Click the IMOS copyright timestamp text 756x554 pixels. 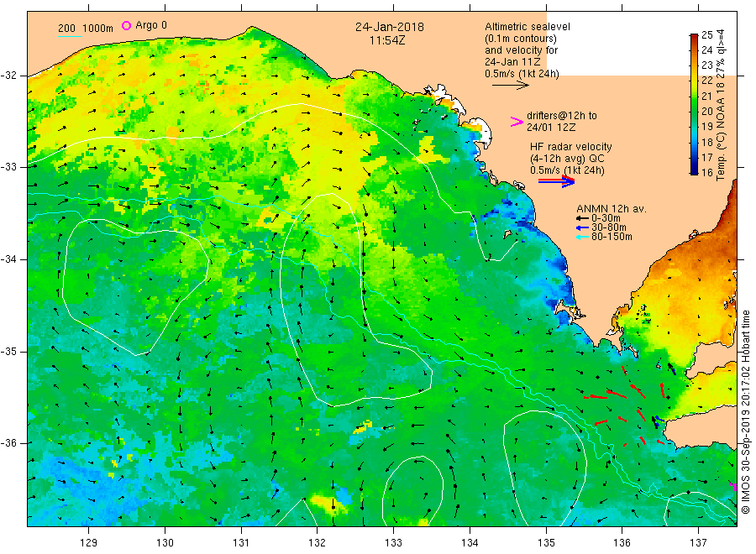(x=746, y=412)
